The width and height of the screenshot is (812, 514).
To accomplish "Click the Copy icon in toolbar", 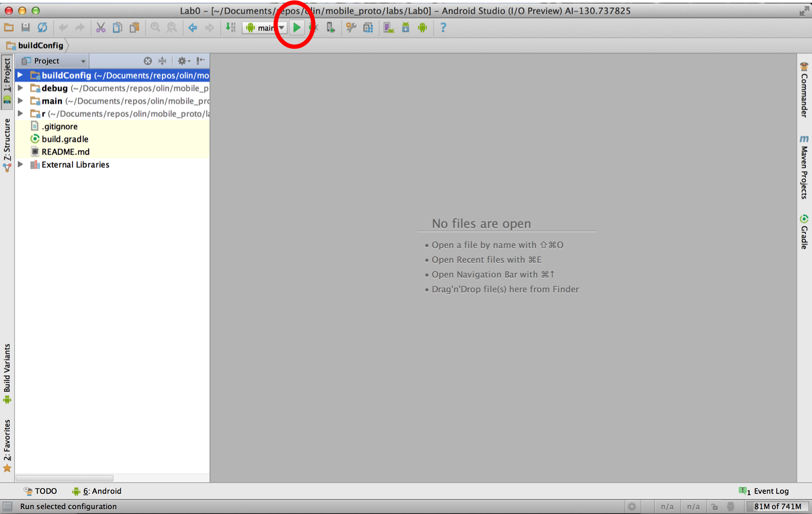I will pyautogui.click(x=117, y=28).
